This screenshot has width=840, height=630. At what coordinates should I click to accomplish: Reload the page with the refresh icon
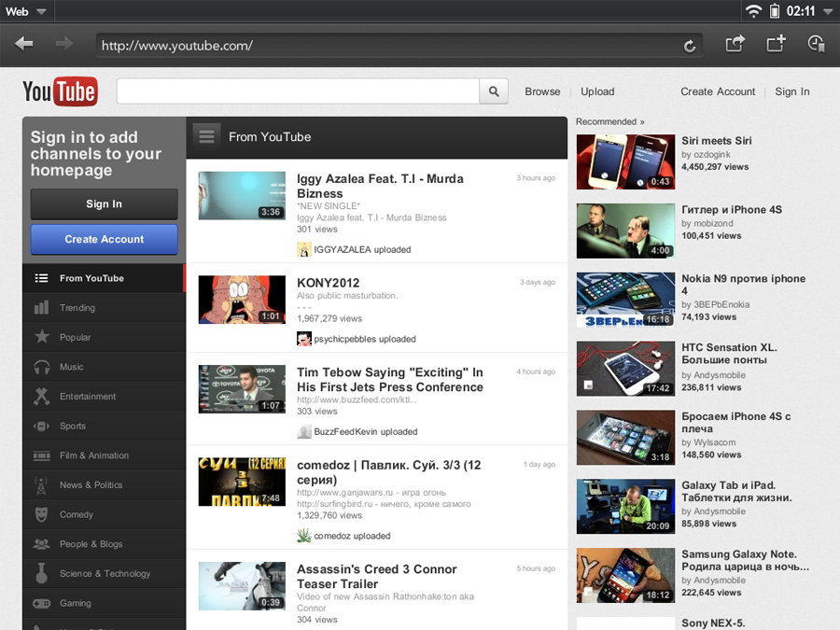[x=690, y=46]
